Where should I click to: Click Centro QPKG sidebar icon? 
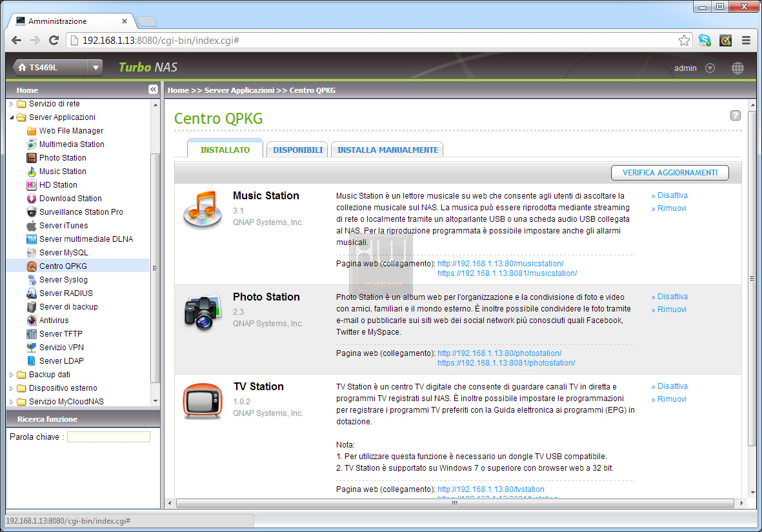[32, 266]
